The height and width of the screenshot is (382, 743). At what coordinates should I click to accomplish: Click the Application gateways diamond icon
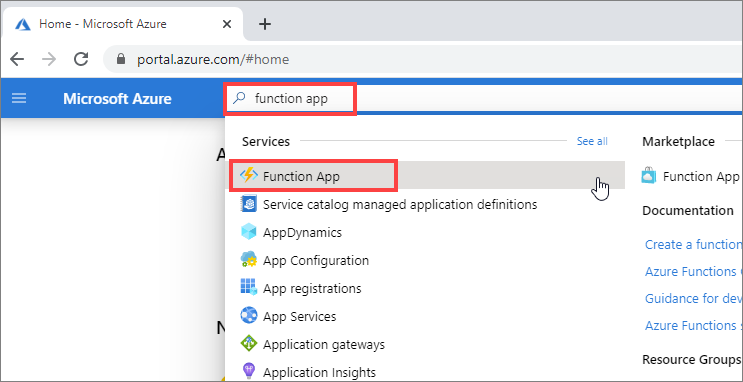click(249, 343)
